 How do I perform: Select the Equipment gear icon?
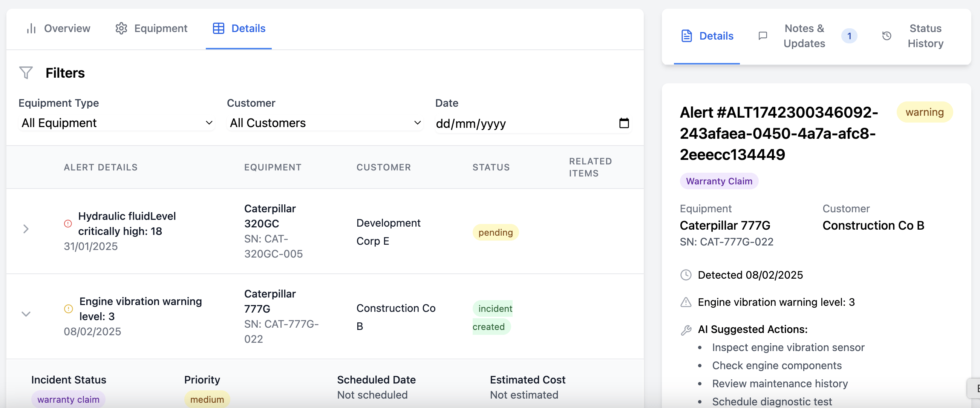coord(121,28)
